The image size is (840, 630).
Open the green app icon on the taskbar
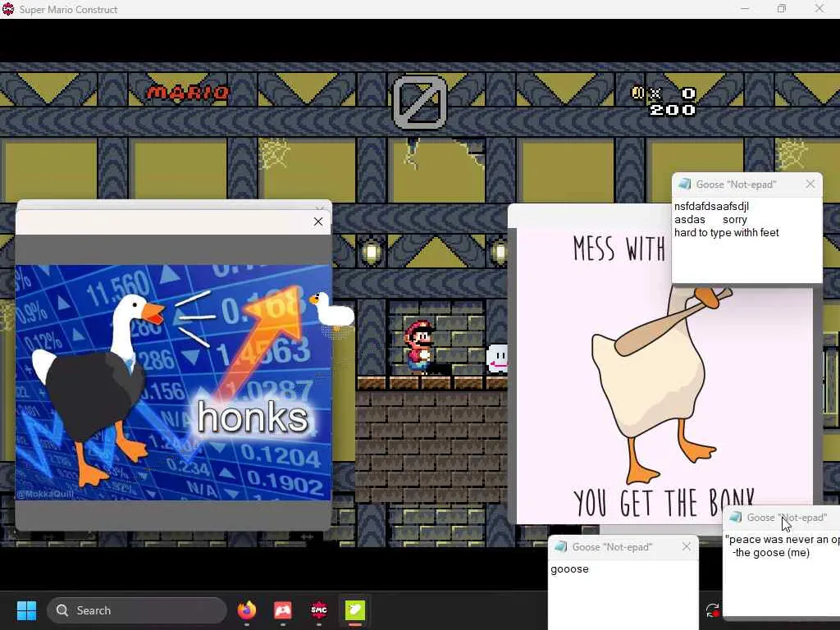tap(355, 610)
